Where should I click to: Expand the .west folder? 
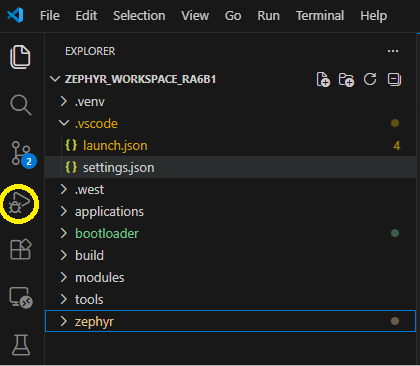64,189
